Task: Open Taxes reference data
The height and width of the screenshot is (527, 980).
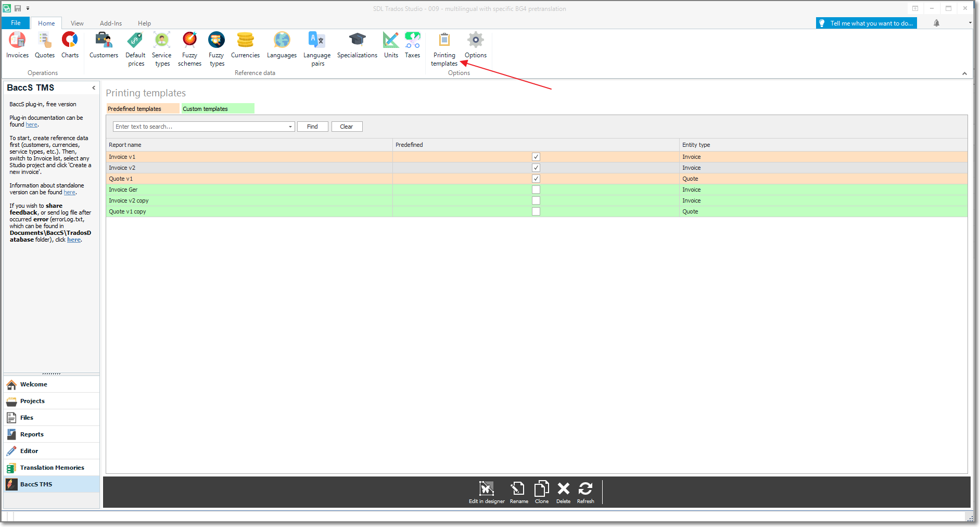Action: click(412, 45)
